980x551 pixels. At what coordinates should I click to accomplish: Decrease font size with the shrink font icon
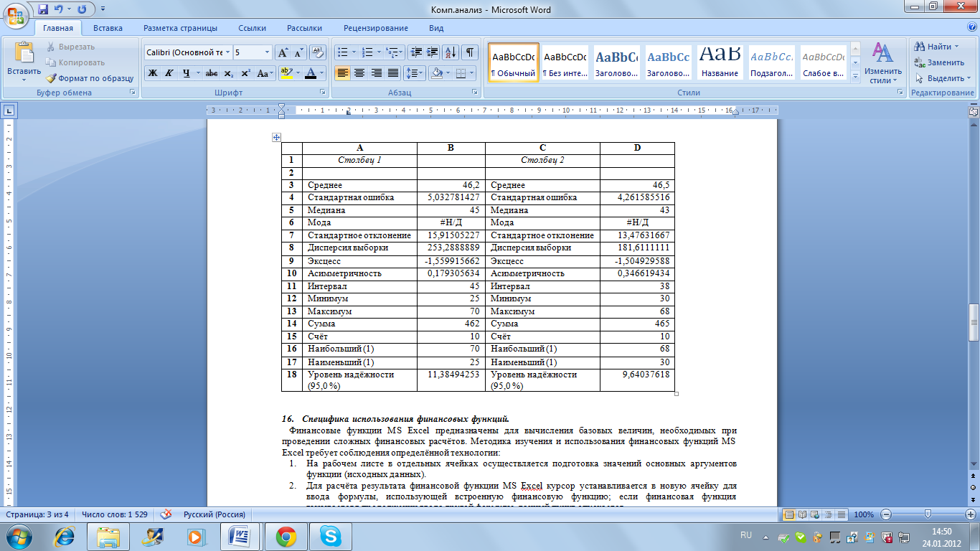pos(298,52)
